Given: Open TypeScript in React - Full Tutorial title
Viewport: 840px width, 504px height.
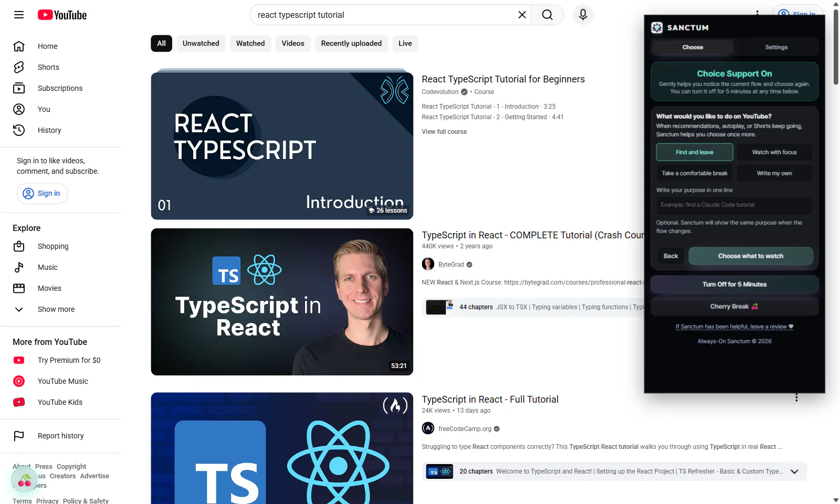Looking at the screenshot, I should [x=490, y=400].
